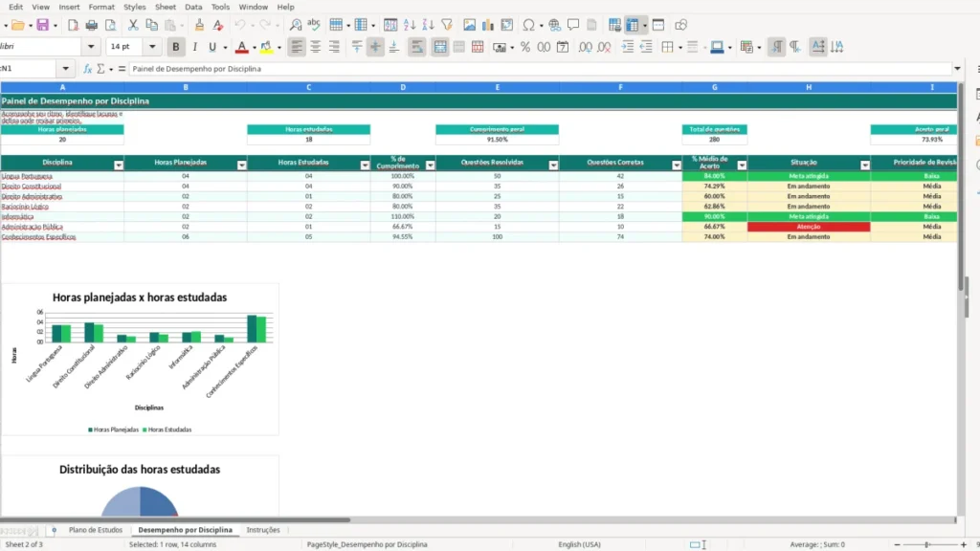
Task: Apply the red font color swatch
Action: tap(241, 47)
